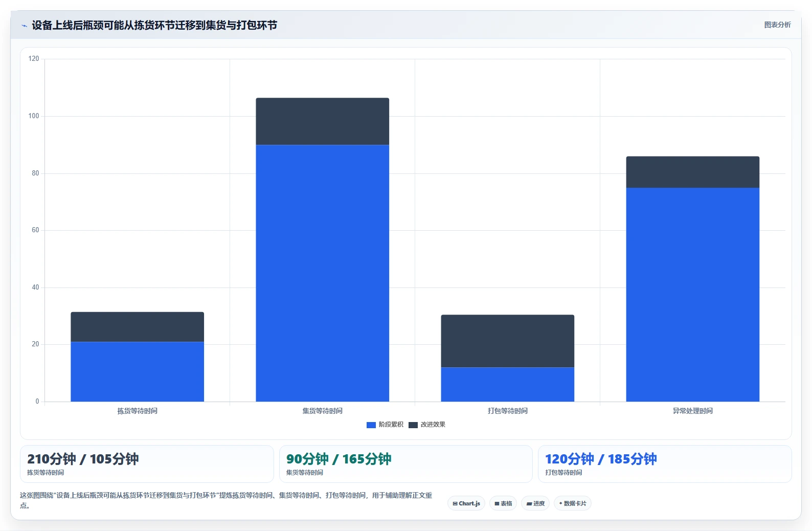Click the description text starting 这张图围绕
The height and width of the screenshot is (531, 812).
point(226,500)
